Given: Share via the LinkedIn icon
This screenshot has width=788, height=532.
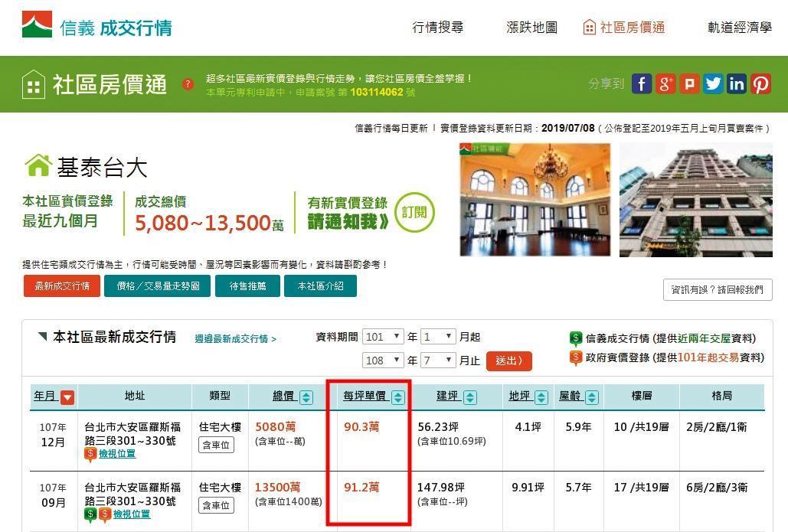Looking at the screenshot, I should point(737,83).
